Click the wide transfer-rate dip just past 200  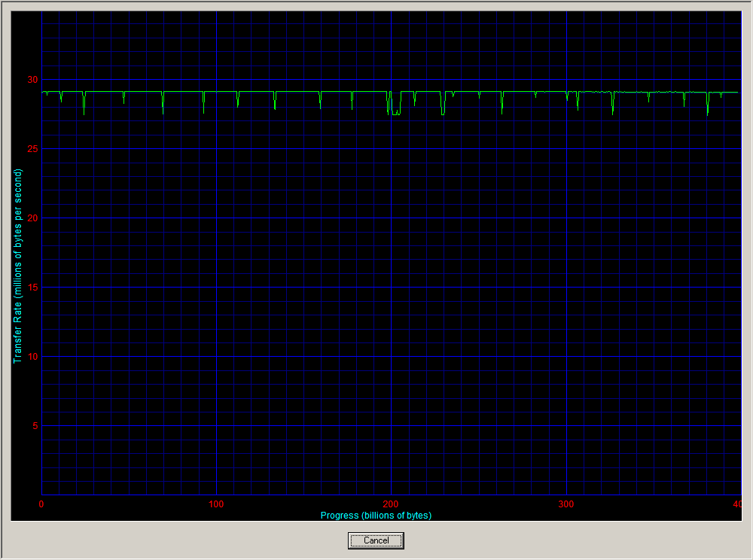click(395, 103)
